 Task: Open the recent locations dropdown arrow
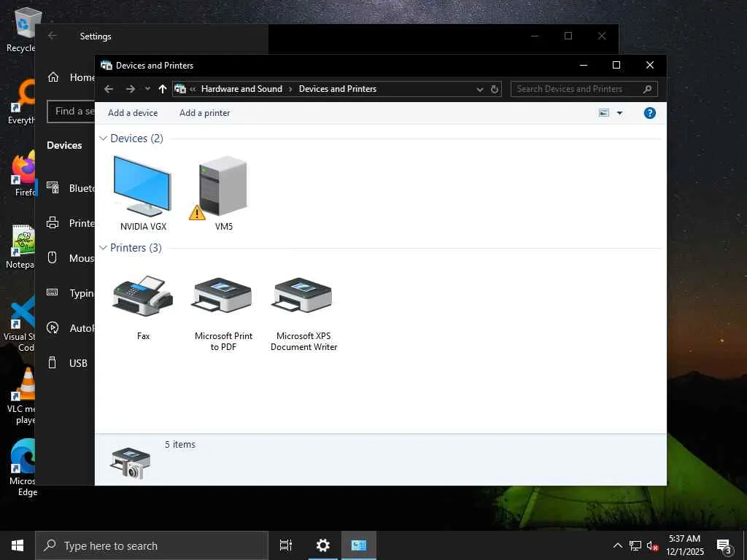147,89
